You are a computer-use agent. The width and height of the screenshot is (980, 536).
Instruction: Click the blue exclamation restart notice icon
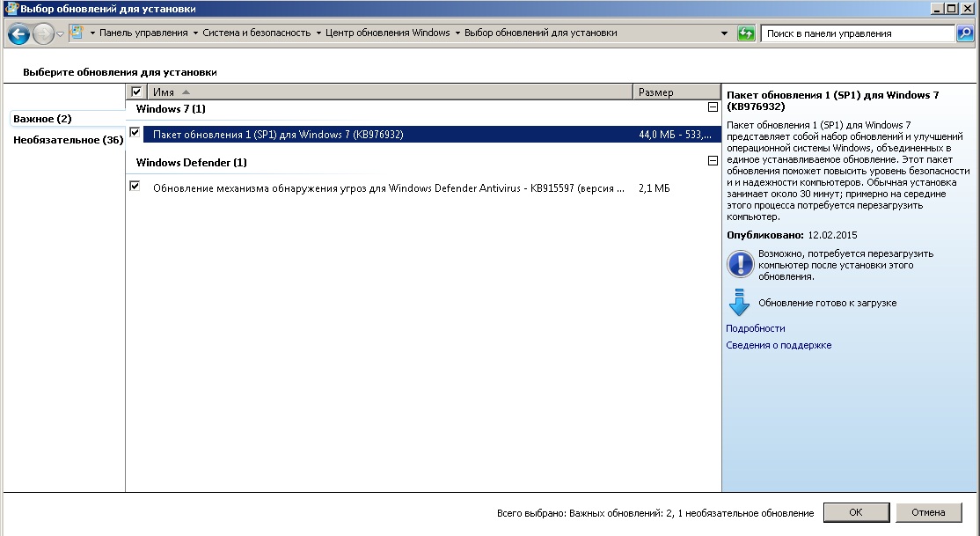[740, 264]
